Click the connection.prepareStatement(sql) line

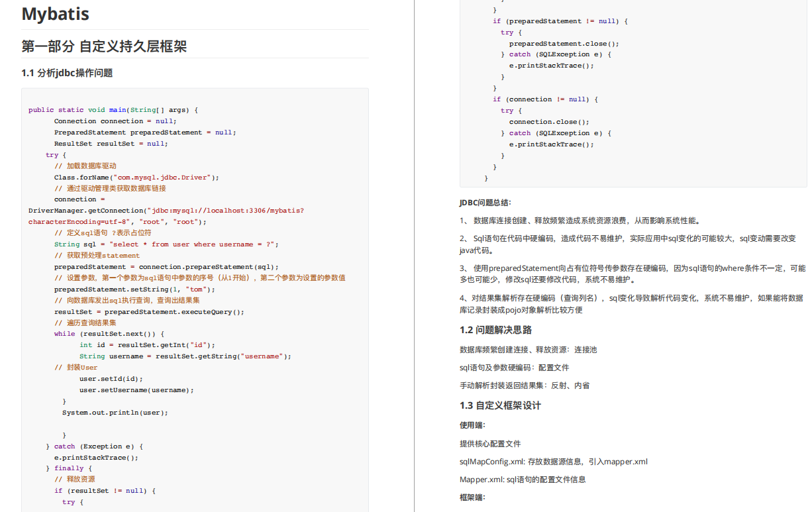click(x=166, y=267)
